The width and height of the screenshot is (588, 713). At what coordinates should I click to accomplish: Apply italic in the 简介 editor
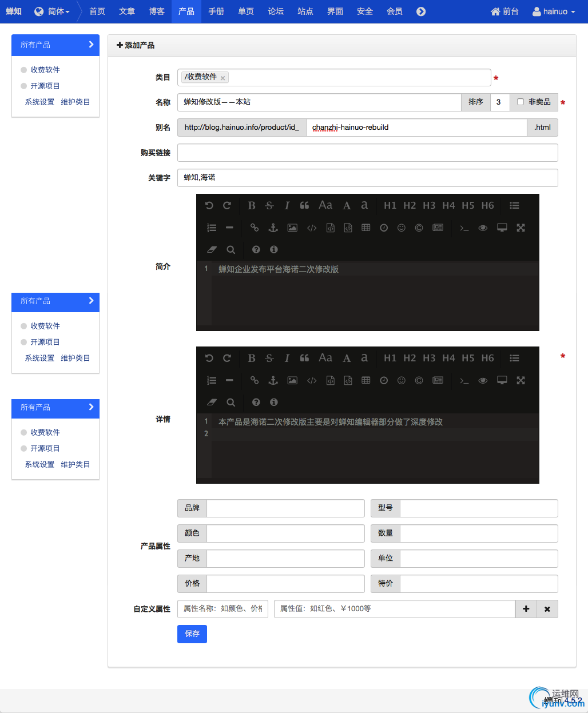(x=287, y=205)
